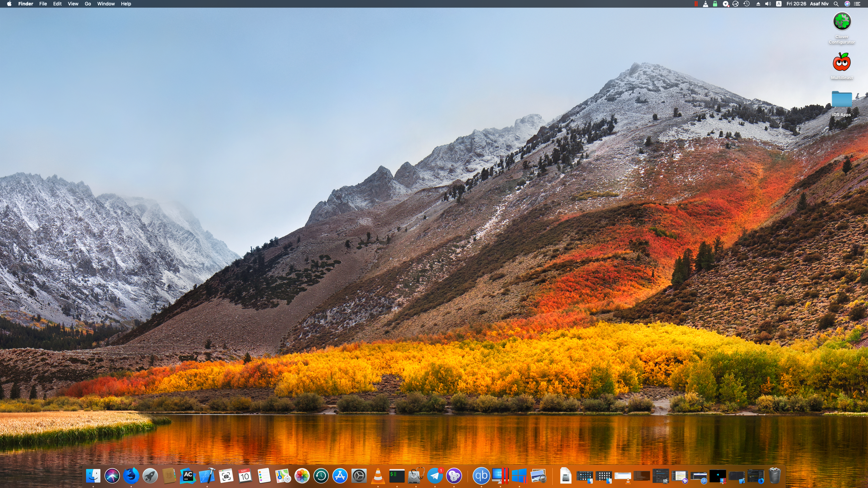The width and height of the screenshot is (868, 488).
Task: Open Notification Center list icon
Action: 857,4
